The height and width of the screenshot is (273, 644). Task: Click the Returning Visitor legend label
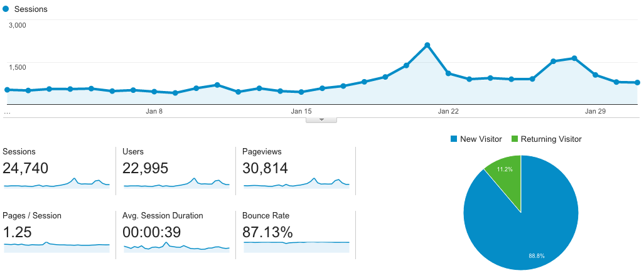(x=551, y=139)
